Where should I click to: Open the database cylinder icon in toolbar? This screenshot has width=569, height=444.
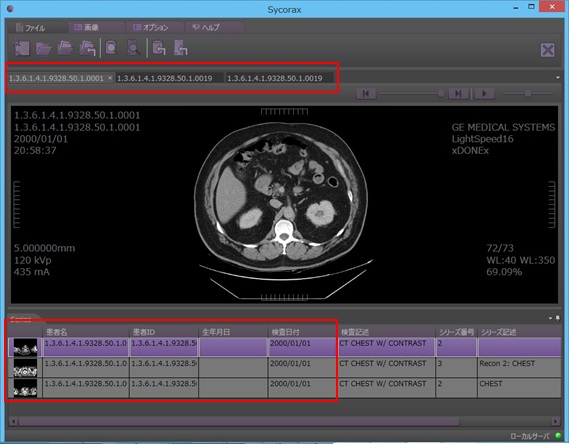pos(111,48)
